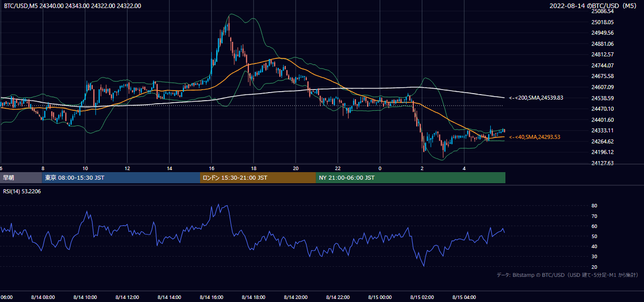Click the orange 40 SMA label 24293.53

pos(535,137)
